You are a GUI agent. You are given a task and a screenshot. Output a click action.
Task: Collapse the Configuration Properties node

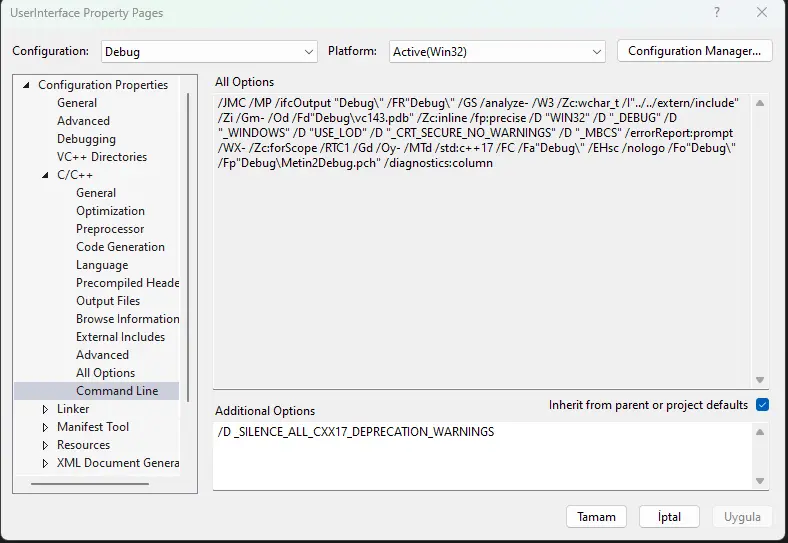click(x=26, y=85)
